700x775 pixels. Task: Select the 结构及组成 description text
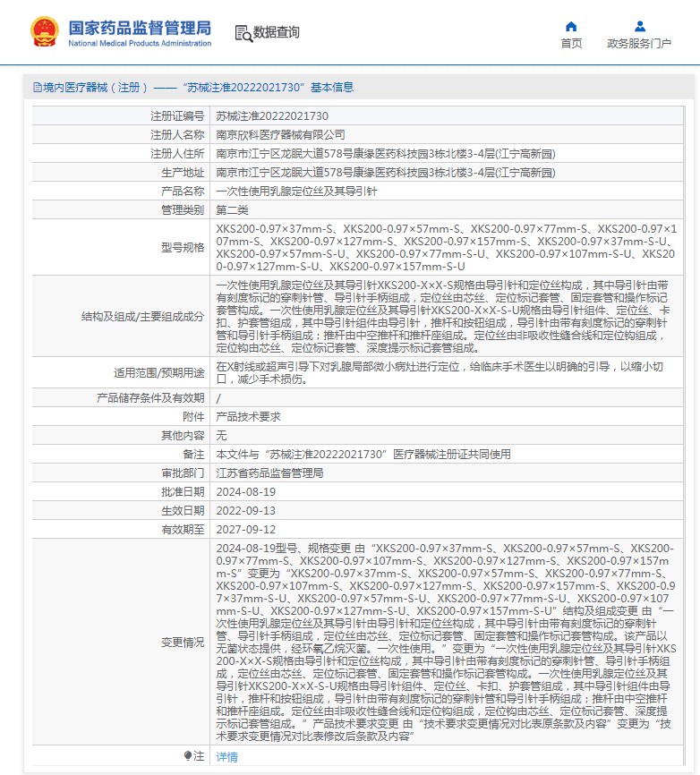[x=443, y=316]
